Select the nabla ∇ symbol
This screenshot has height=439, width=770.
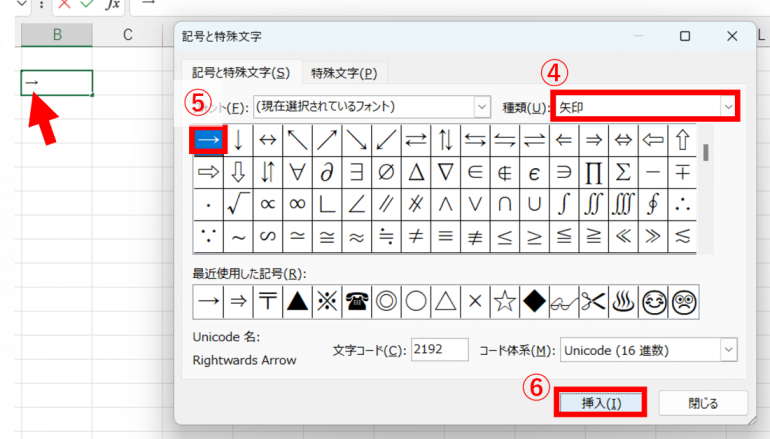[445, 172]
